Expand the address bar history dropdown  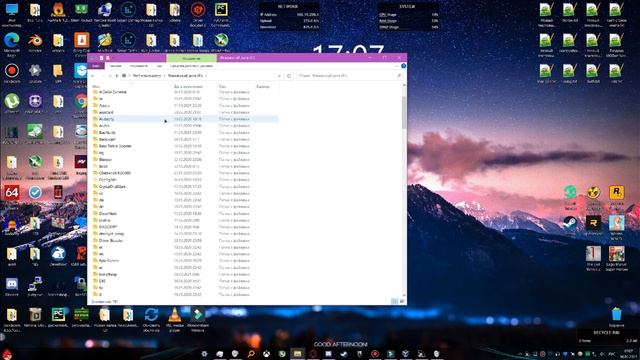[279, 76]
